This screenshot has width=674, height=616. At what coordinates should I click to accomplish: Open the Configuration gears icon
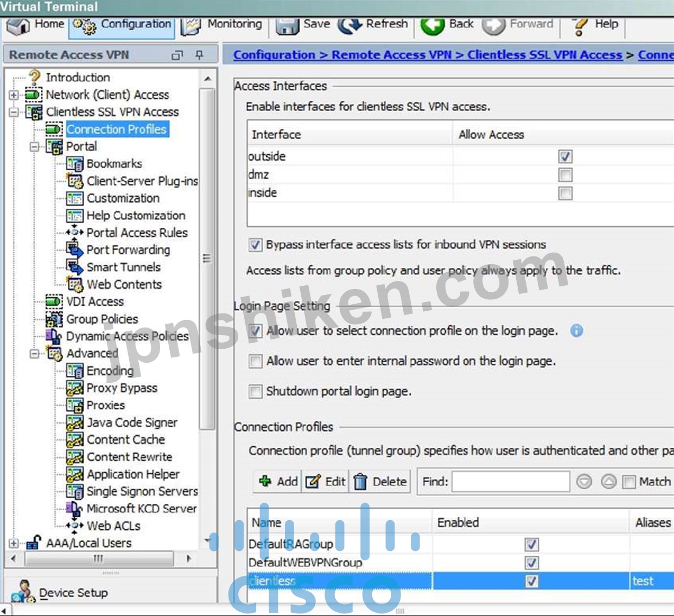pyautogui.click(x=84, y=25)
